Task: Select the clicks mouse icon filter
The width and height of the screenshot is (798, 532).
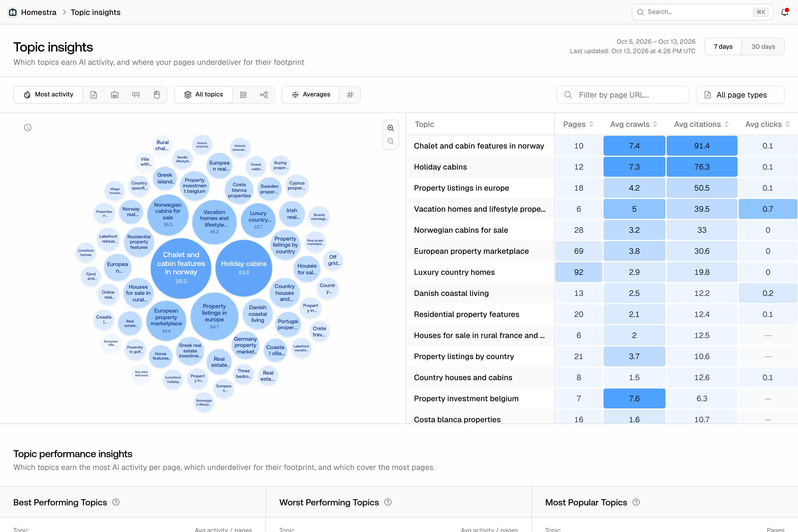Action: coord(157,95)
